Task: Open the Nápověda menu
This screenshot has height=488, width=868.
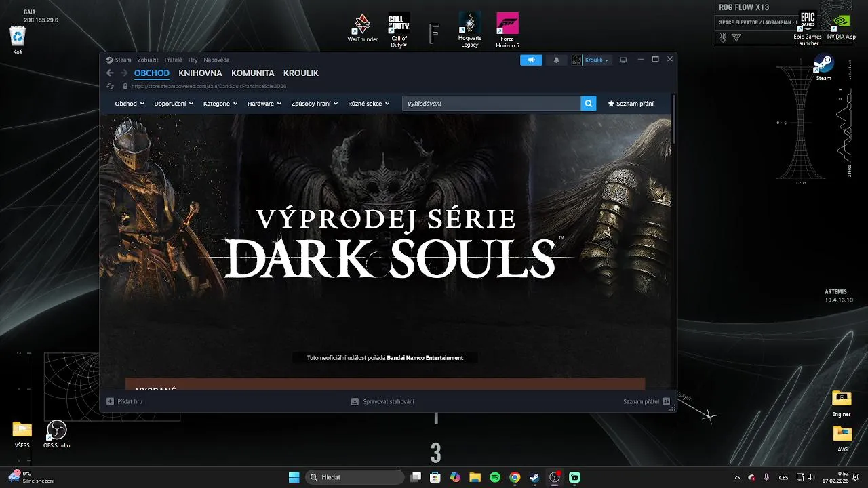Action: pyautogui.click(x=216, y=60)
